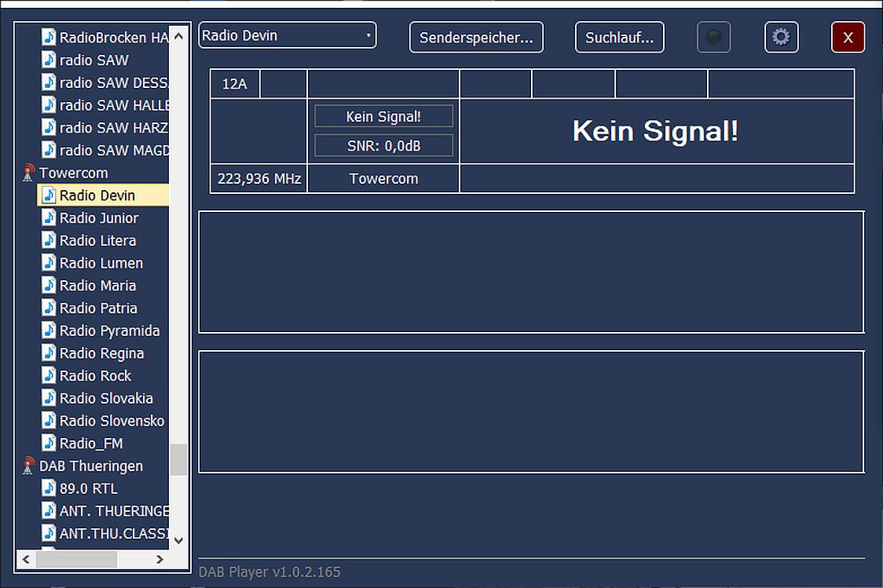Click the note icon beside Radio Slovensko

pyautogui.click(x=49, y=420)
